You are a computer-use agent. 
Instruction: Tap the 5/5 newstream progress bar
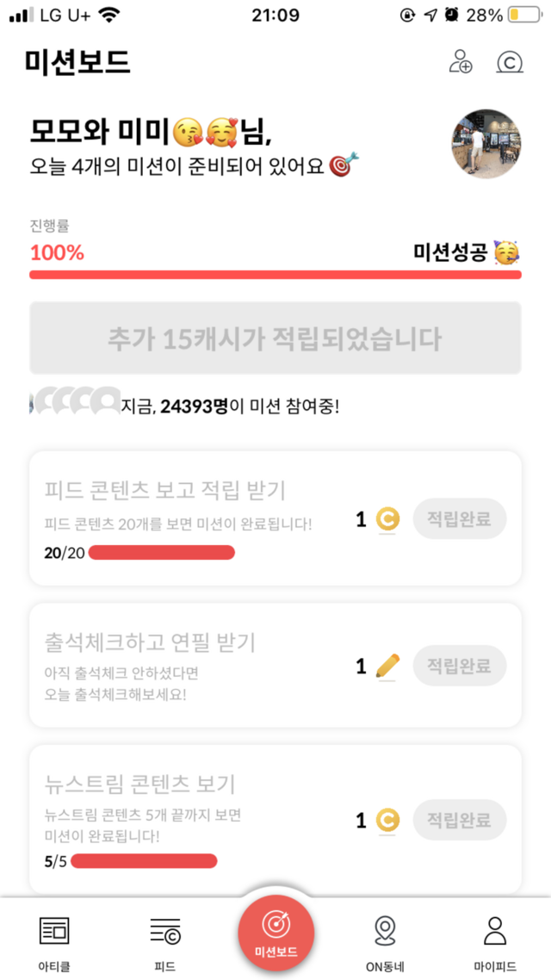click(144, 860)
